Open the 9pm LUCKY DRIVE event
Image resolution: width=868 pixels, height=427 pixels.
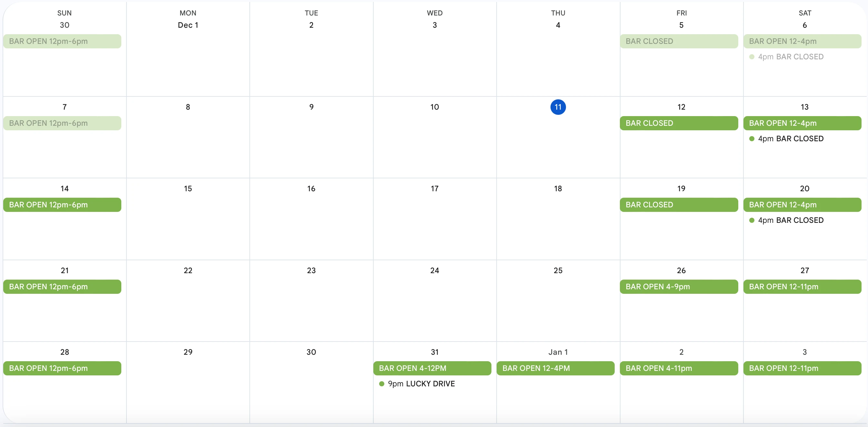click(421, 383)
